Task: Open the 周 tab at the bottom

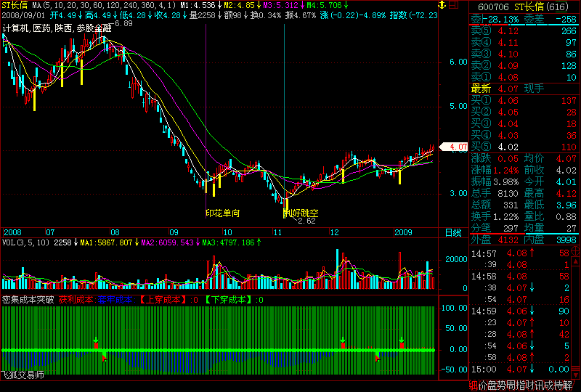Action: pyautogui.click(x=511, y=385)
